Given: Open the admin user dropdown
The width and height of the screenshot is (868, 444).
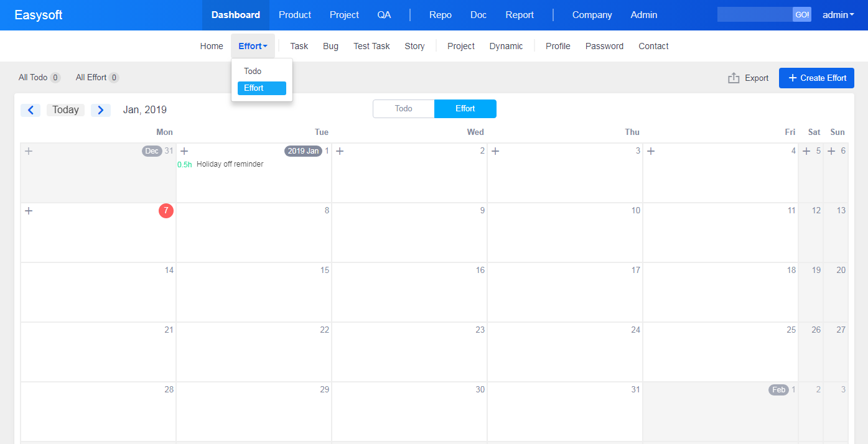Looking at the screenshot, I should click(838, 15).
